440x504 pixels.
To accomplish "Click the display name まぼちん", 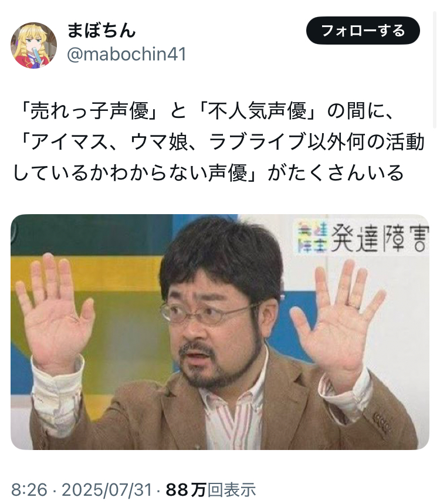I will [x=101, y=31].
